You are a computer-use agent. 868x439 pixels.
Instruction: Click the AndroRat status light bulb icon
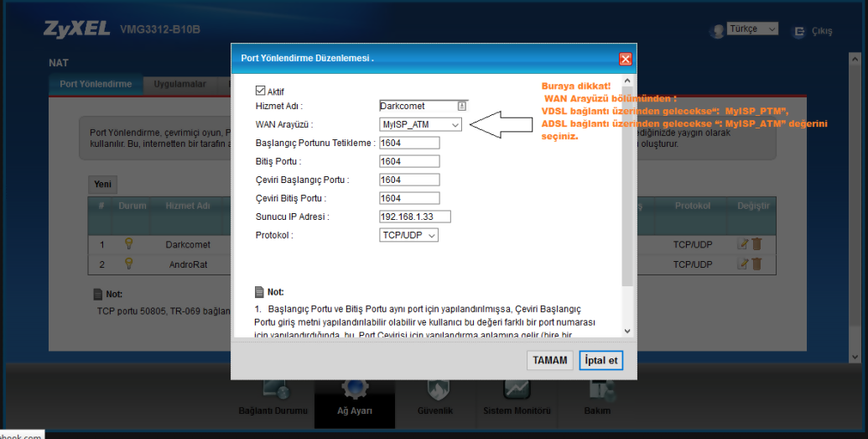(129, 264)
